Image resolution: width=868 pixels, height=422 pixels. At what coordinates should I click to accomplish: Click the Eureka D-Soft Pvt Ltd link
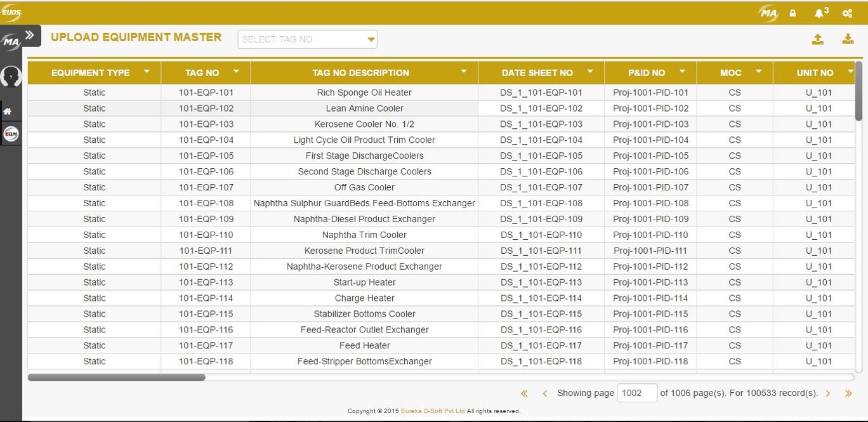[433, 411]
